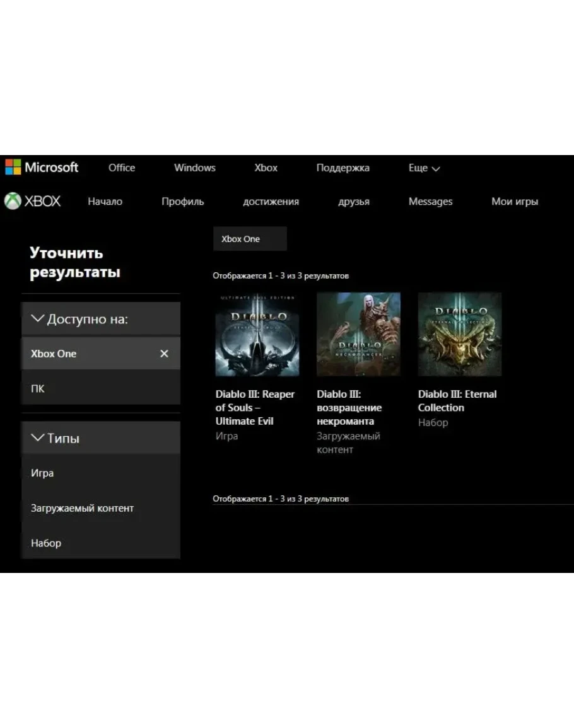Remove the Xbox One filter with X

click(164, 354)
